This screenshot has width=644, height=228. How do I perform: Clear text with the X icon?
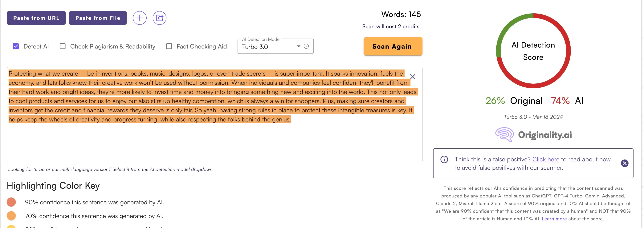pos(413,77)
